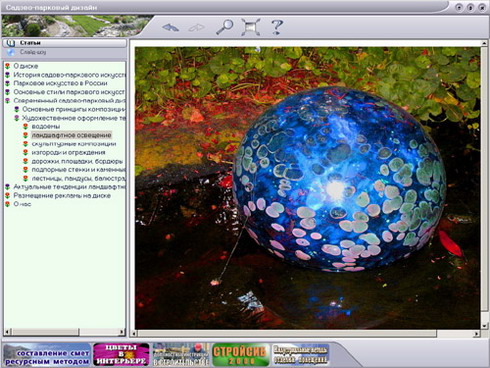Click the О нас item
Image resolution: width=490 pixels, height=368 pixels.
click(22, 204)
